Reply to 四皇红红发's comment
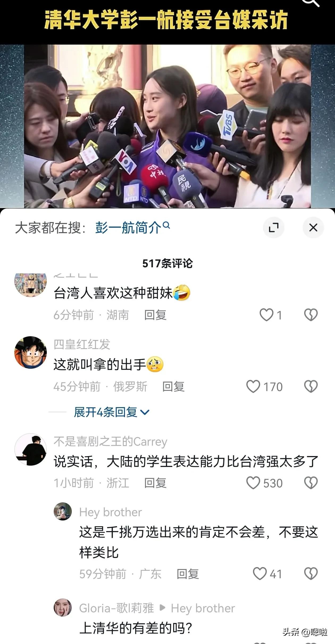This screenshot has height=644, width=335. (x=173, y=387)
